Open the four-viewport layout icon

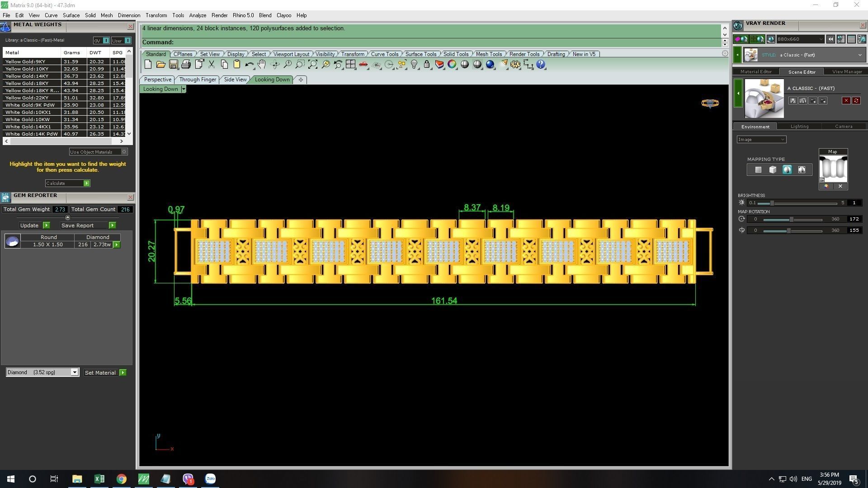click(350, 65)
